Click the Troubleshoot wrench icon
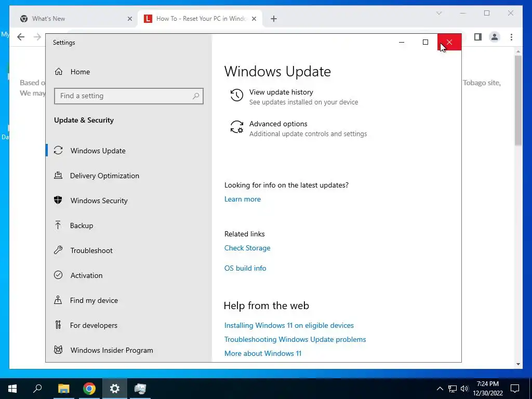The width and height of the screenshot is (532, 399). pos(58,250)
